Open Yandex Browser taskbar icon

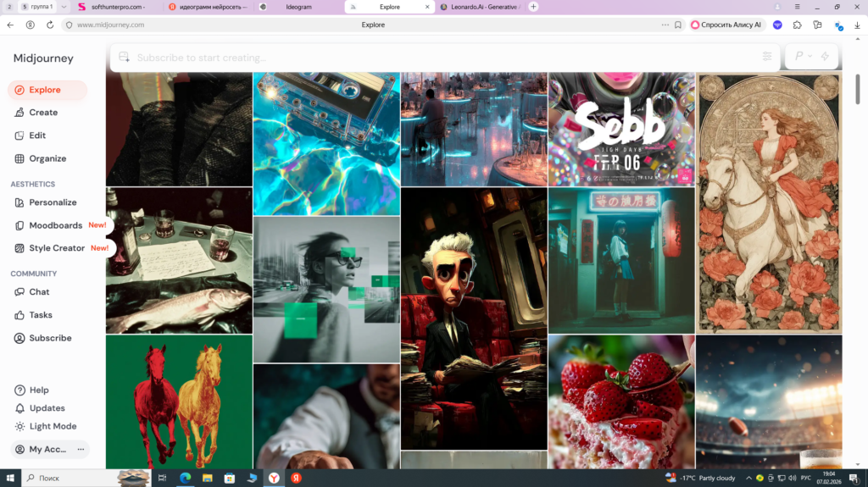274,479
